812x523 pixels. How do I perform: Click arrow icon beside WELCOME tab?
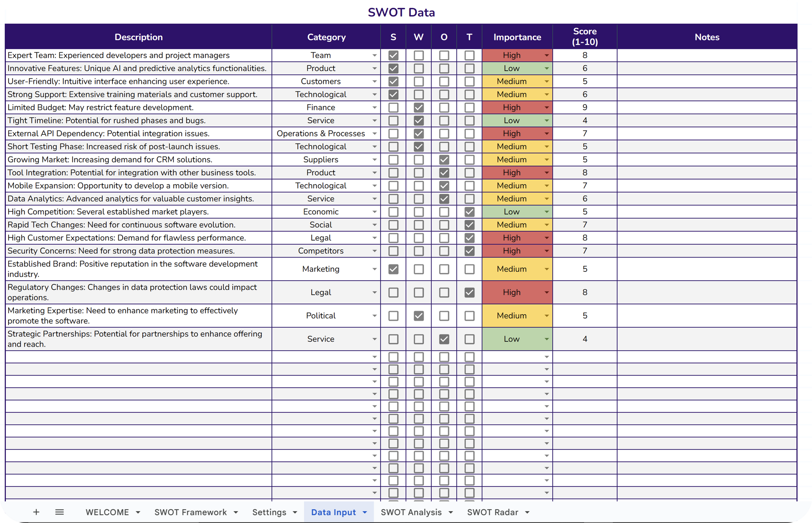[138, 512]
